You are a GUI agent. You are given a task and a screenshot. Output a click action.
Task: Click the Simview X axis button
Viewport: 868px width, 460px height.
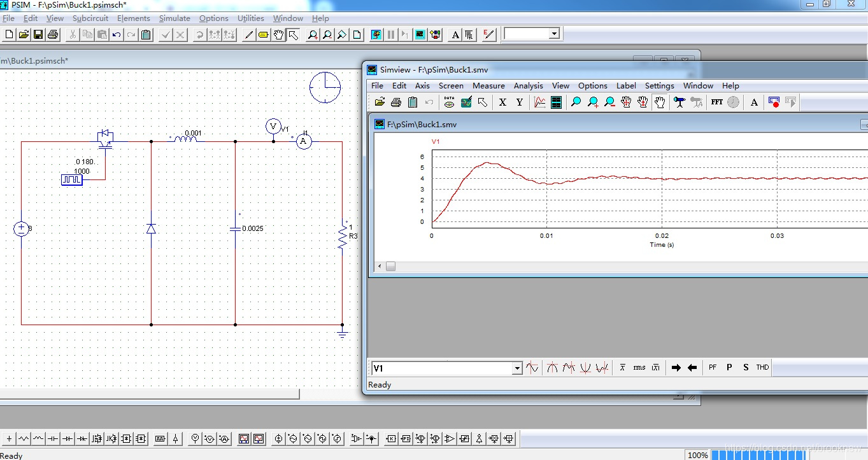[502, 102]
